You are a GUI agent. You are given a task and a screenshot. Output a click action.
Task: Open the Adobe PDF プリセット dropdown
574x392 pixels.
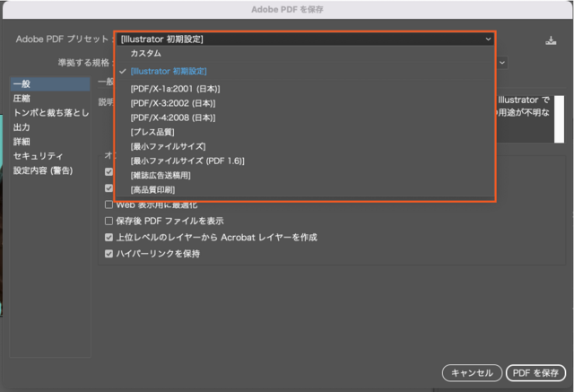[305, 39]
